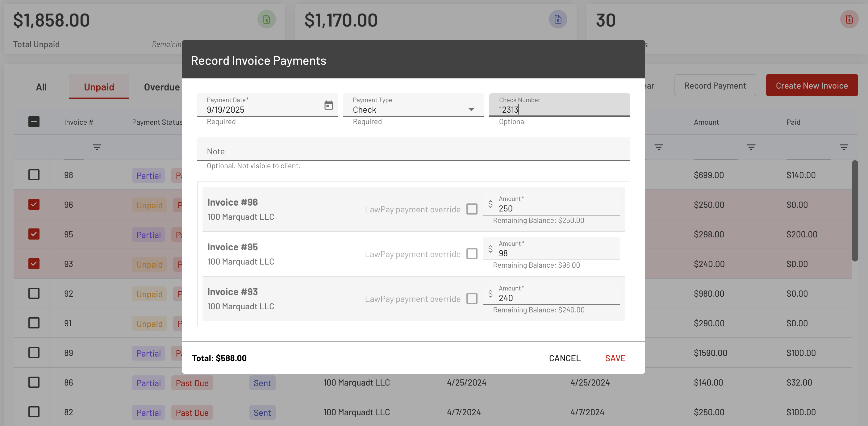Enable LawPay override for Invoice #96

472,209
